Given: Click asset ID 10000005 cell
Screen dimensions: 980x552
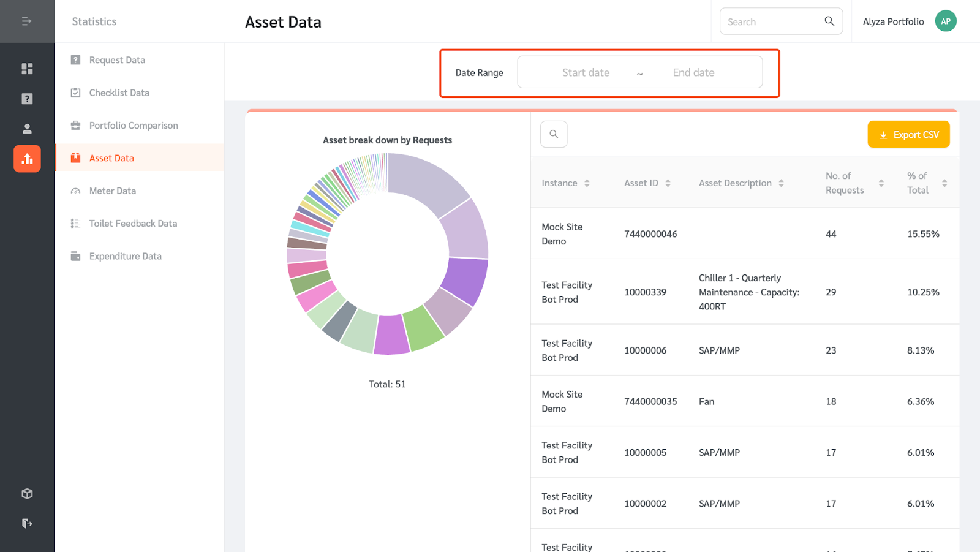Looking at the screenshot, I should (x=645, y=453).
